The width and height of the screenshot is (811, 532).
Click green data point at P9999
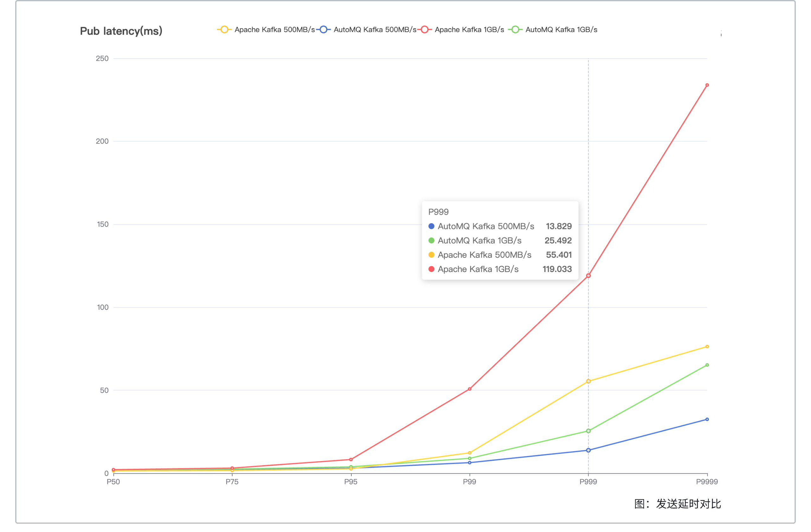click(x=707, y=365)
